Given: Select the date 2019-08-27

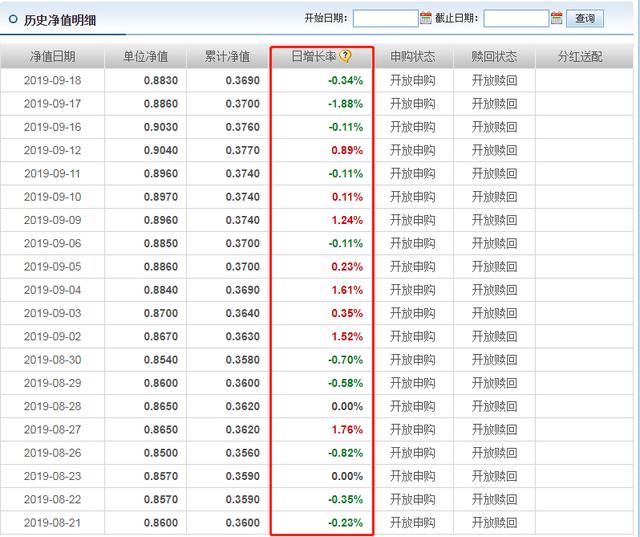Looking at the screenshot, I should 53,429.
